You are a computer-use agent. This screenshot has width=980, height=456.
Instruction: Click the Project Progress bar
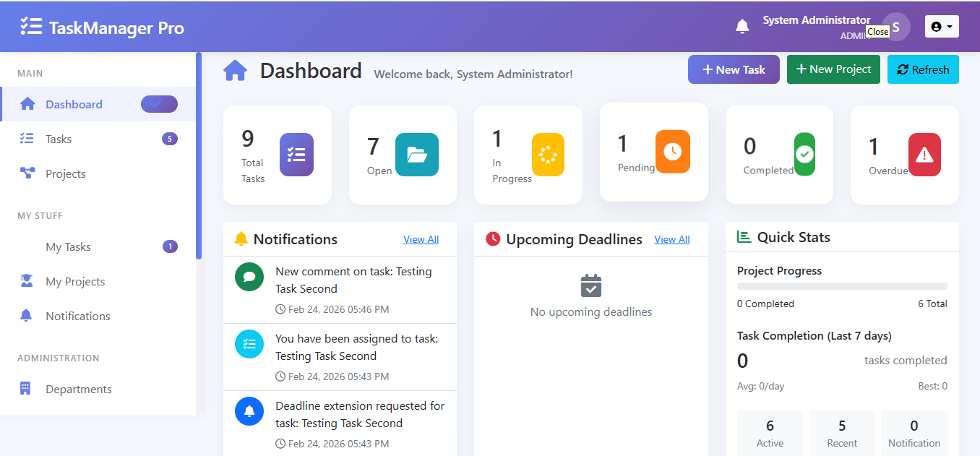(x=841, y=286)
